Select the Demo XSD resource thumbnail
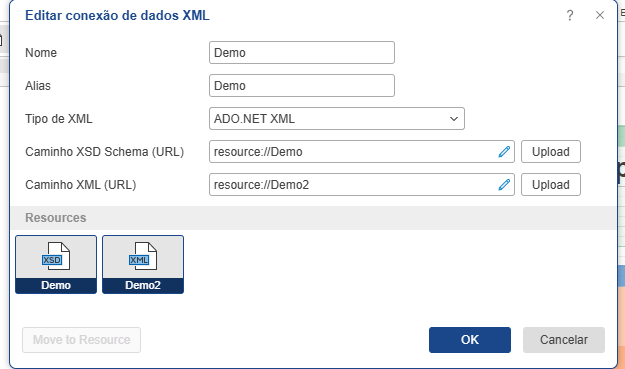625x369 pixels. 56,265
